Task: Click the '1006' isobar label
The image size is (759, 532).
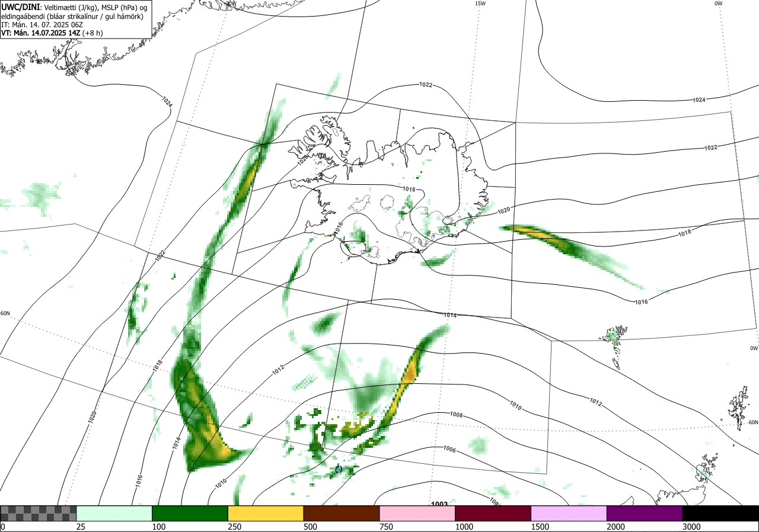Action: pos(449,450)
